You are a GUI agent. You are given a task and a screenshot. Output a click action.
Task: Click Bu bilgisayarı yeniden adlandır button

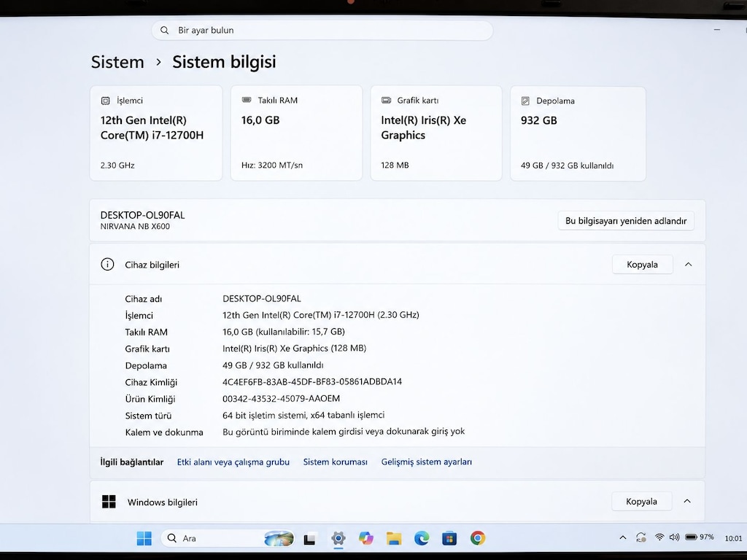click(x=626, y=221)
